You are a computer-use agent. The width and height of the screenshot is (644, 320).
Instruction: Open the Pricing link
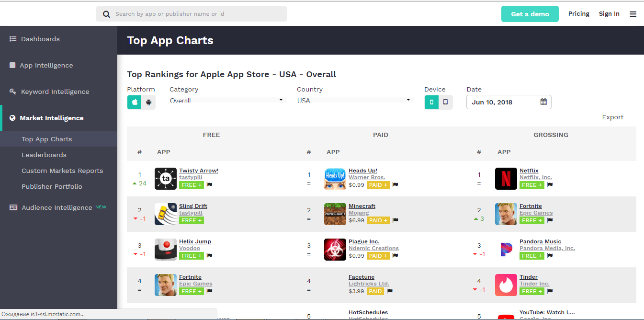click(578, 14)
